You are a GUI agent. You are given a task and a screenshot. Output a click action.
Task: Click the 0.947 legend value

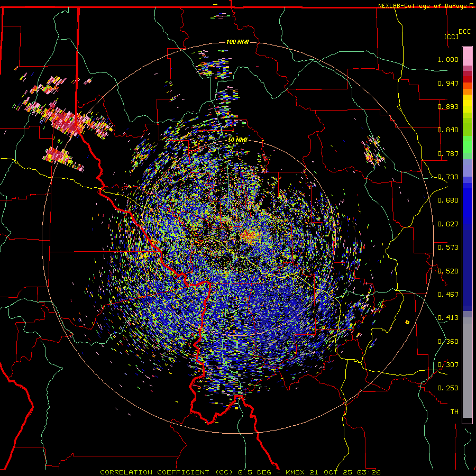(448, 83)
